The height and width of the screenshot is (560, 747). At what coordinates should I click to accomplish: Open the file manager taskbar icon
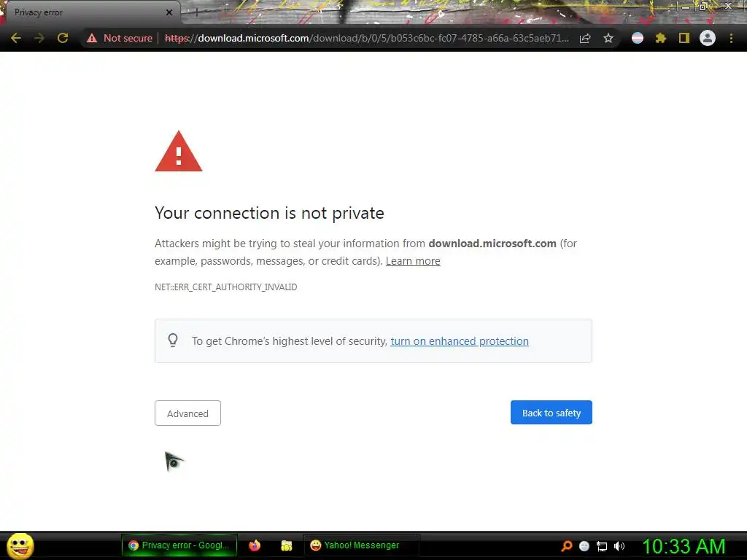286,545
